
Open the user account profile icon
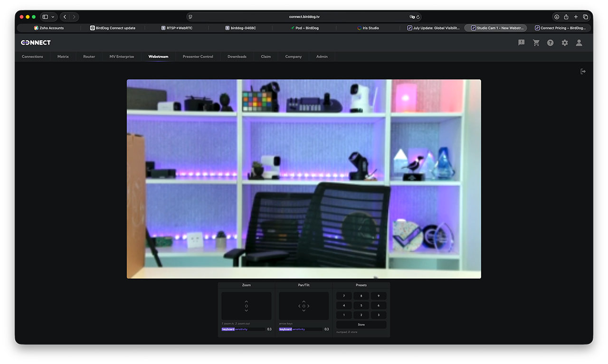point(579,43)
